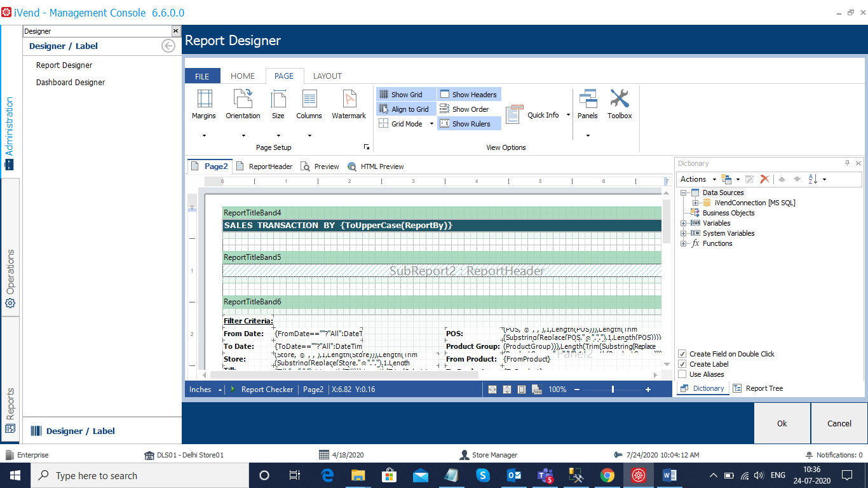The image size is (868, 488).
Task: Open Report Designer in the left list
Action: coord(64,65)
